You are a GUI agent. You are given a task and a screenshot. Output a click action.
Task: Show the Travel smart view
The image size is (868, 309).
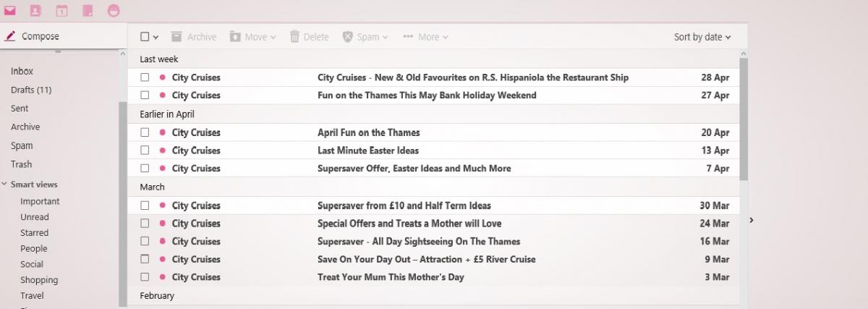32,295
